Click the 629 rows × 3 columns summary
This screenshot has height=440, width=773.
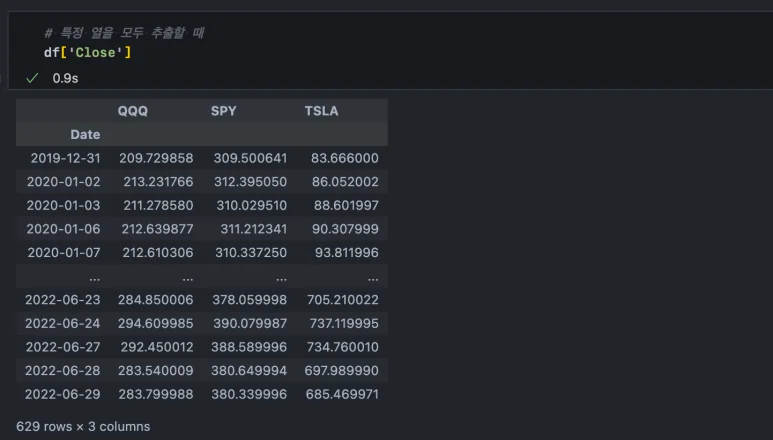83,426
